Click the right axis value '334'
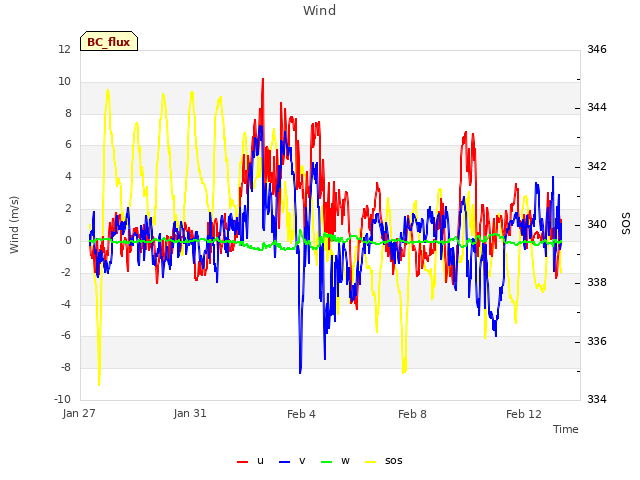Viewport: 640px width, 480px height. click(x=597, y=399)
